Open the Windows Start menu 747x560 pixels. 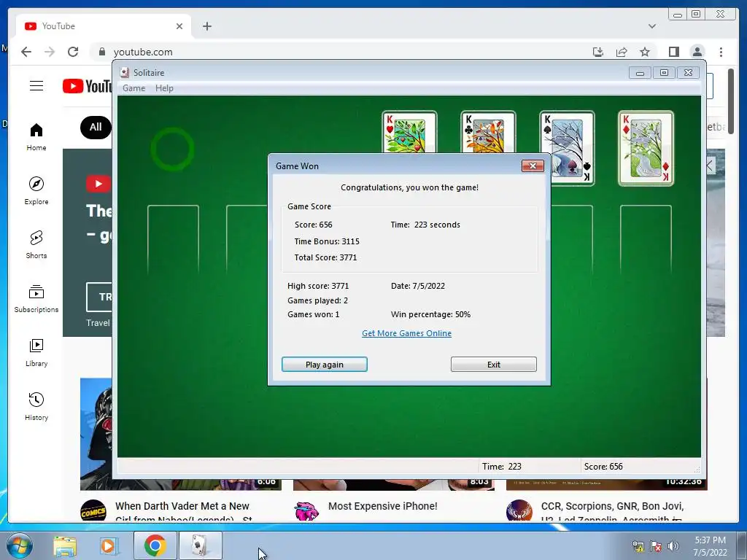pos(19,545)
